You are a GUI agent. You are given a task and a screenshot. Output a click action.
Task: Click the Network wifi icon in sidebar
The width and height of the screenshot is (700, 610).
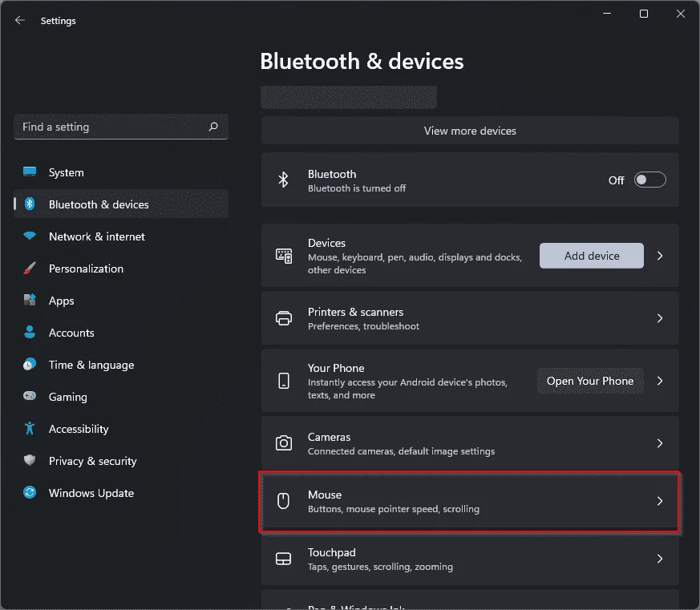(30, 236)
